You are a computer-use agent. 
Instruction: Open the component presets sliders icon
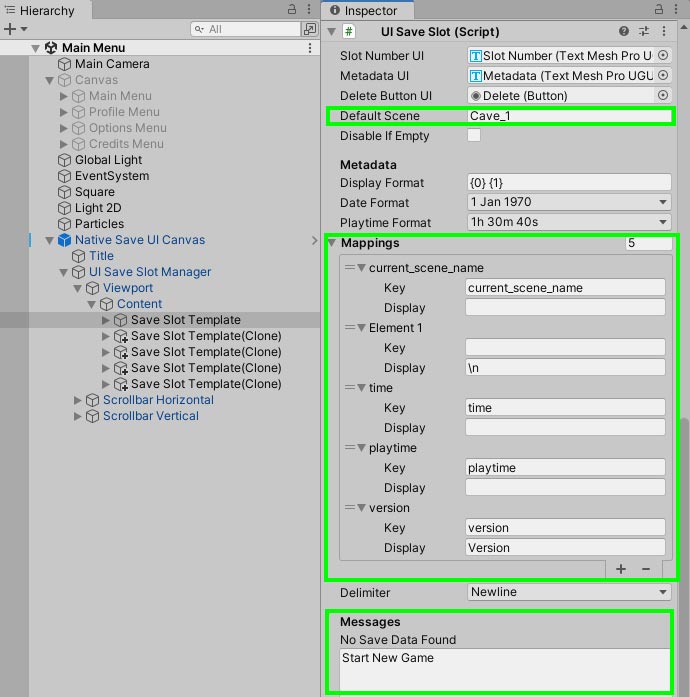644,31
